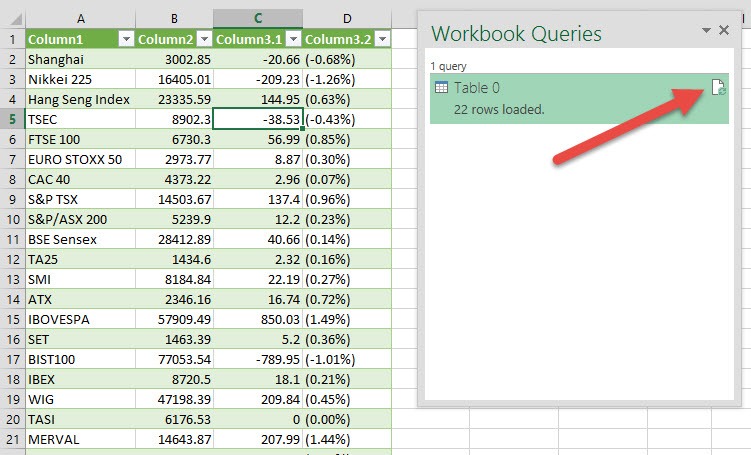Select the cell with value 57909.49
751x455 pixels.
[x=174, y=319]
